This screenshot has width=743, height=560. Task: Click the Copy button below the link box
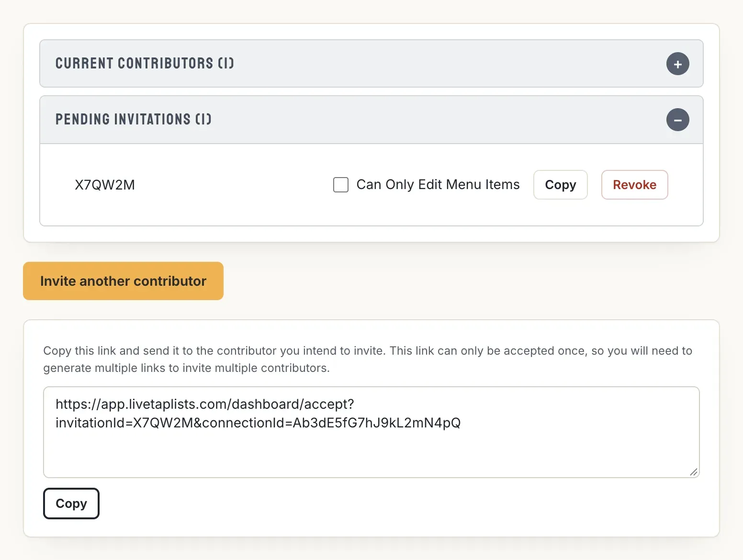click(x=71, y=504)
